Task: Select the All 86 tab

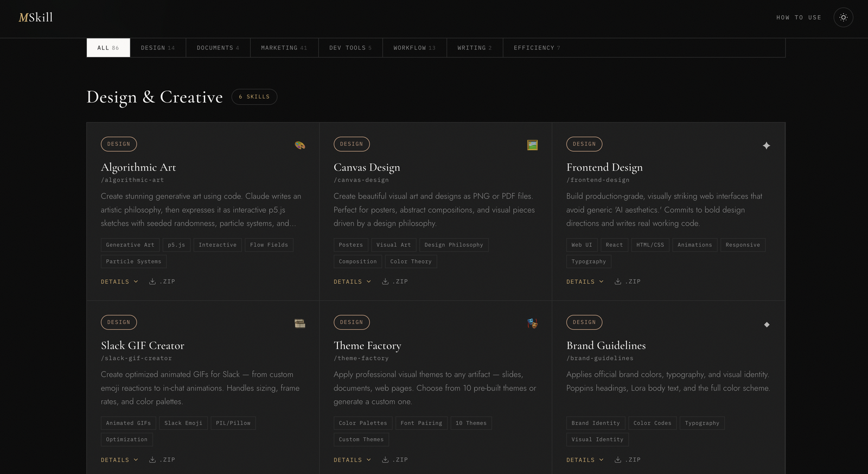Action: 108,48
